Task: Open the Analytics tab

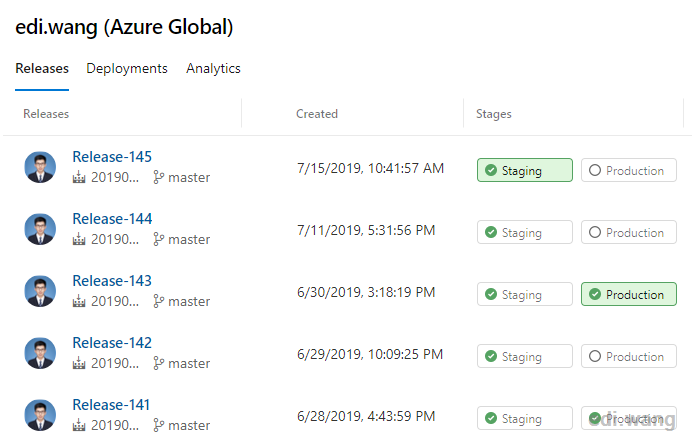Action: [x=213, y=68]
